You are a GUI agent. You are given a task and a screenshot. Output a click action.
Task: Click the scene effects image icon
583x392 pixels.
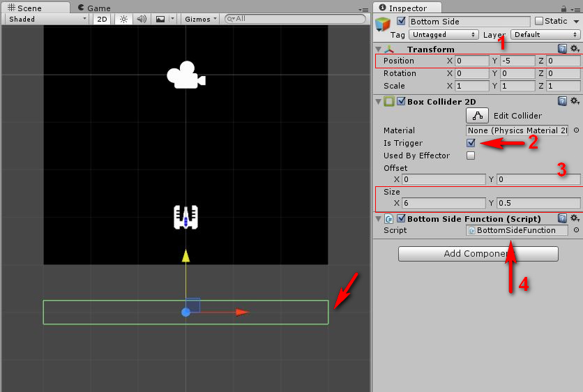[160, 19]
